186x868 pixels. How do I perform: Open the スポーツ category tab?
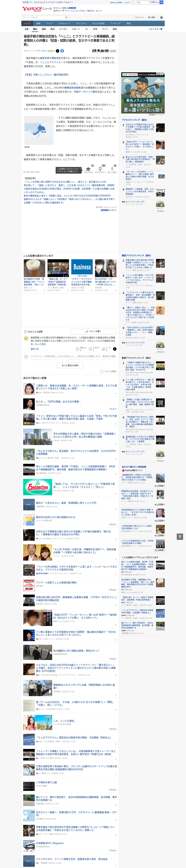coord(76,29)
